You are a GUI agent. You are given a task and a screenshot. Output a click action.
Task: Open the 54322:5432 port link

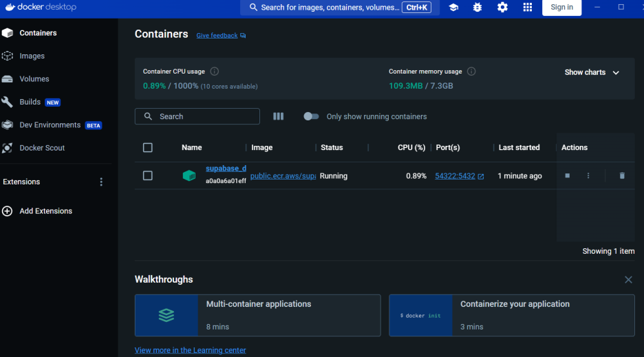pyautogui.click(x=455, y=176)
